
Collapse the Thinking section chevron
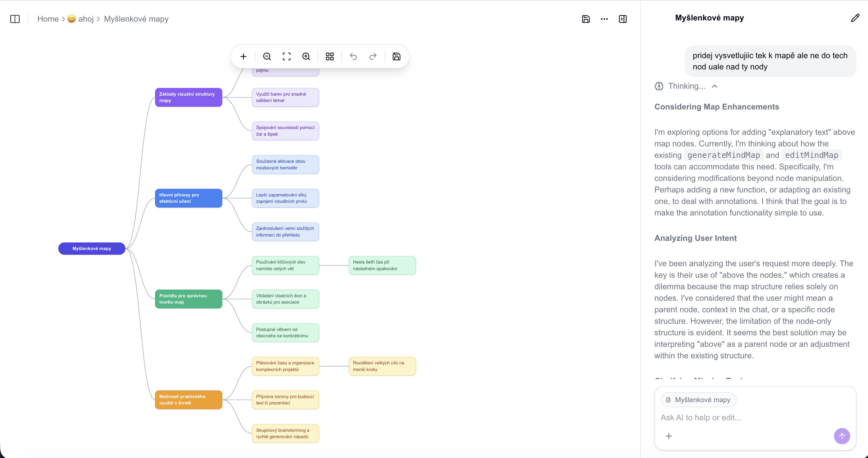pyautogui.click(x=714, y=86)
